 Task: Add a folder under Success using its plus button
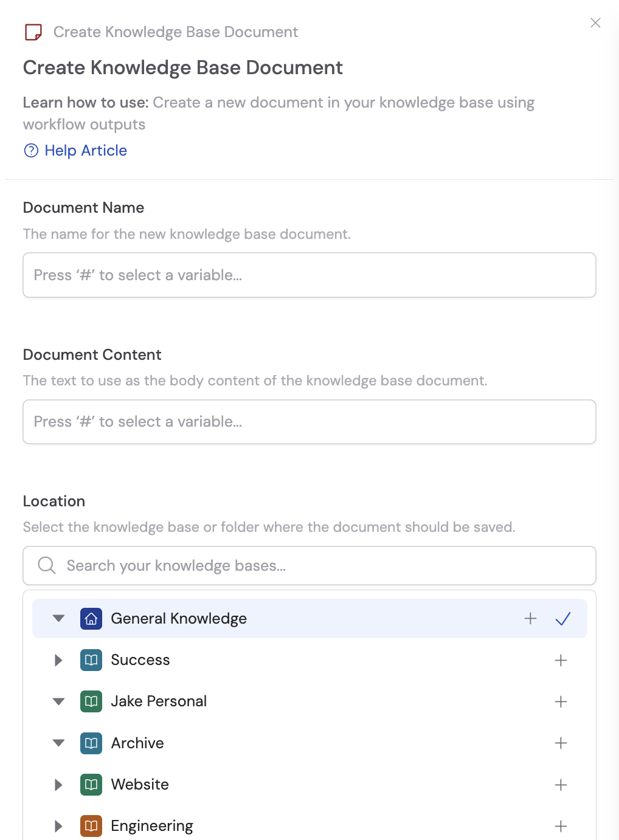click(x=561, y=660)
